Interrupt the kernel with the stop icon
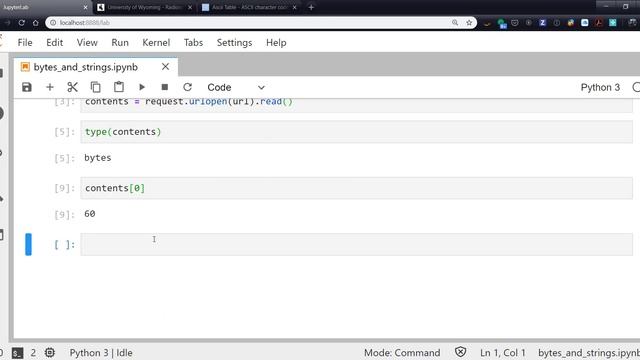 click(x=165, y=87)
